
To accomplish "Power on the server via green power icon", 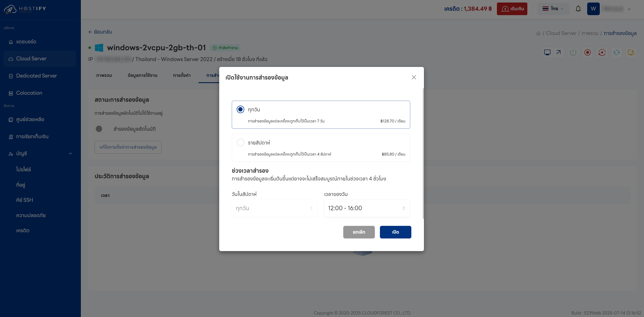I will pos(573,52).
